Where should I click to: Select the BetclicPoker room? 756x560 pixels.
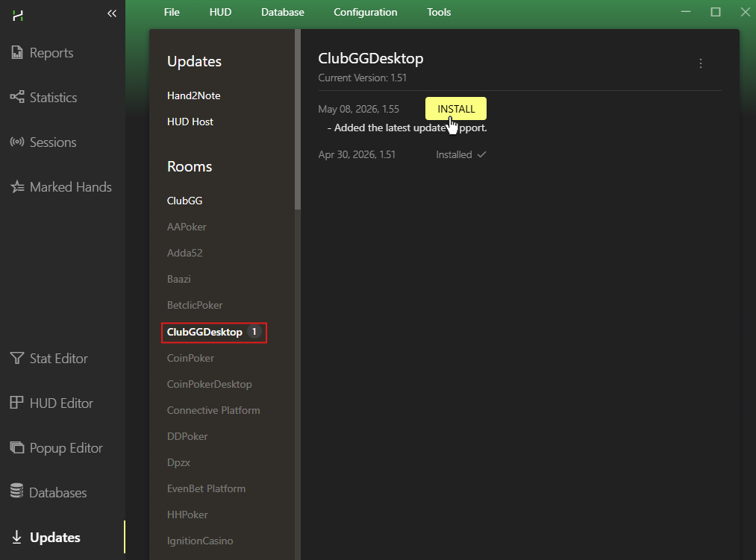pos(195,305)
